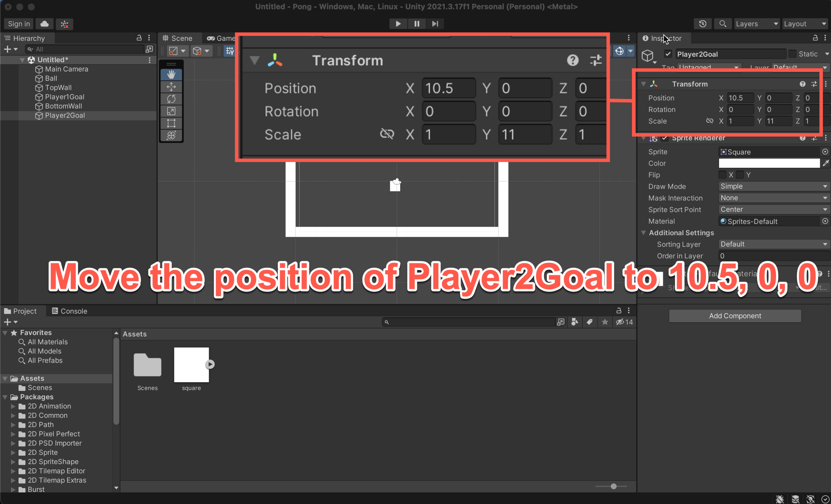Open the Draw Mode dropdown
The height and width of the screenshot is (504, 831).
[x=773, y=186]
